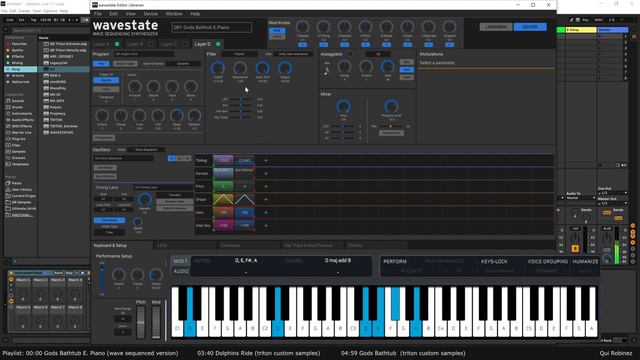Open Plug-Ins category in Ableton browser
Screen dimensions: 640x360
(18, 139)
